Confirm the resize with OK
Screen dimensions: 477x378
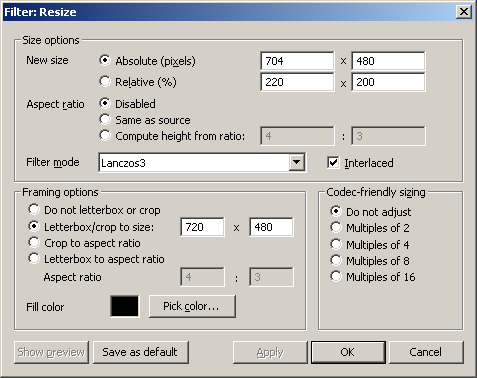348,352
